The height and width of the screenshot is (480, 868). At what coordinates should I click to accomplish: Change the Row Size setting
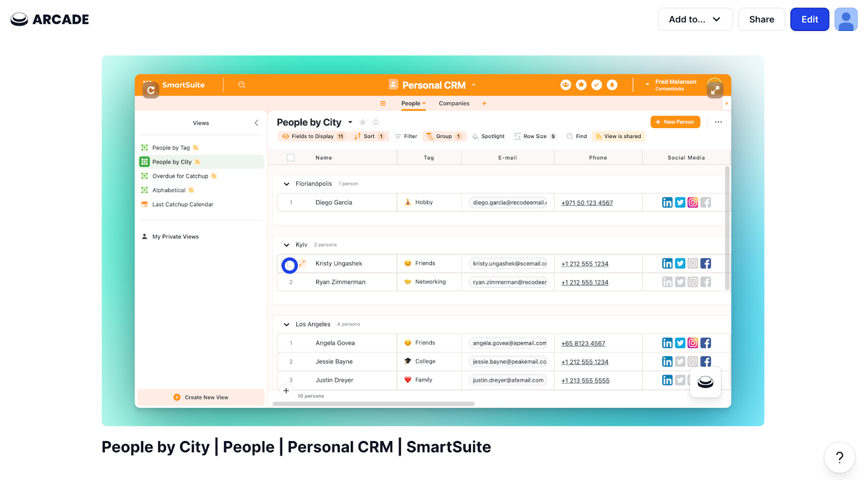click(x=535, y=136)
